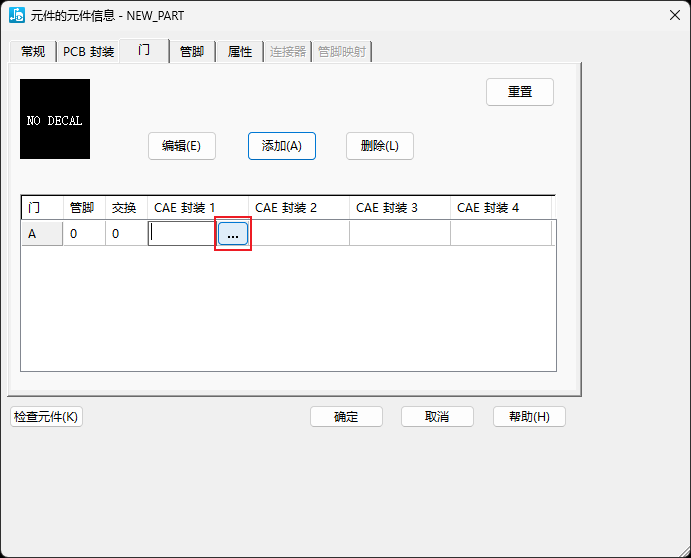Click the PADS app icon in title bar

(16, 16)
